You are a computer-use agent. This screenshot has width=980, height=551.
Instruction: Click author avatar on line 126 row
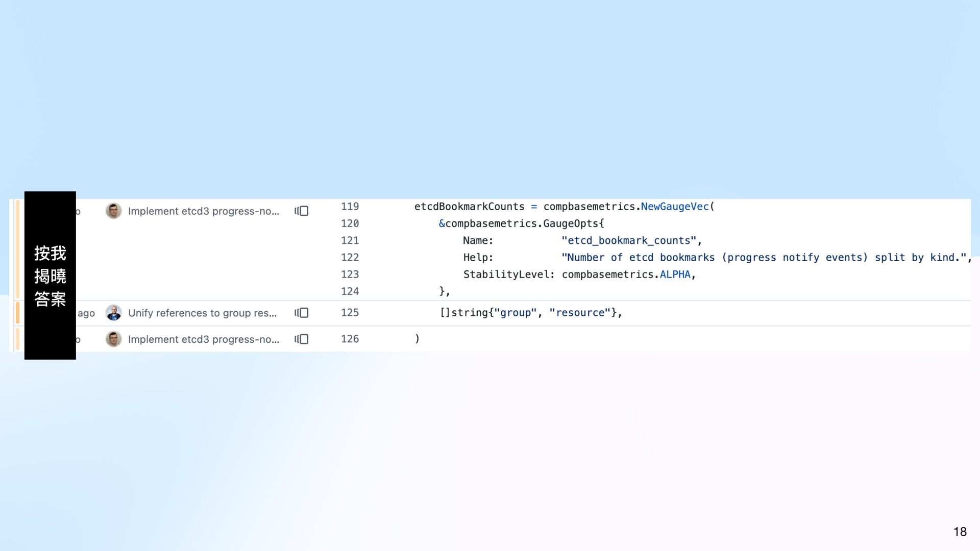[113, 339]
